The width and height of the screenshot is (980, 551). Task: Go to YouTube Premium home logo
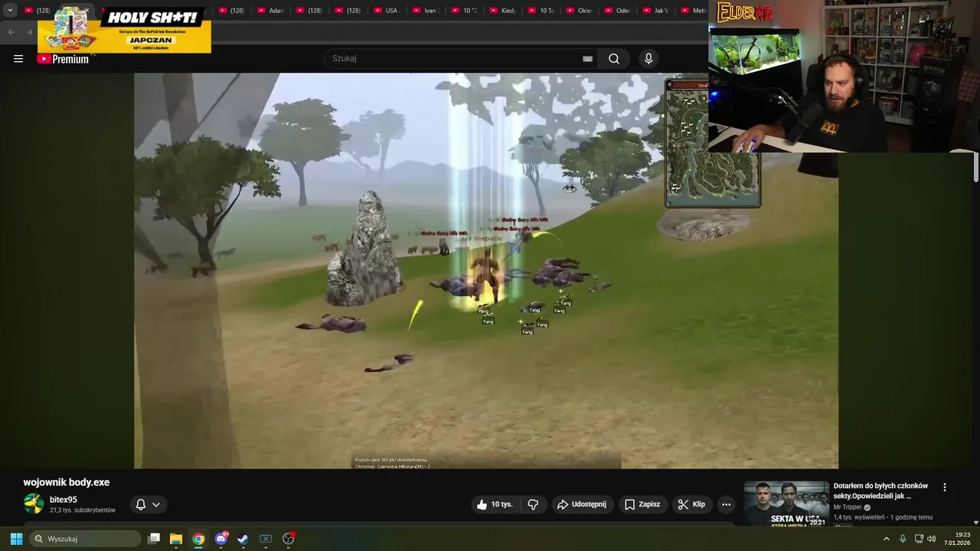(x=63, y=59)
